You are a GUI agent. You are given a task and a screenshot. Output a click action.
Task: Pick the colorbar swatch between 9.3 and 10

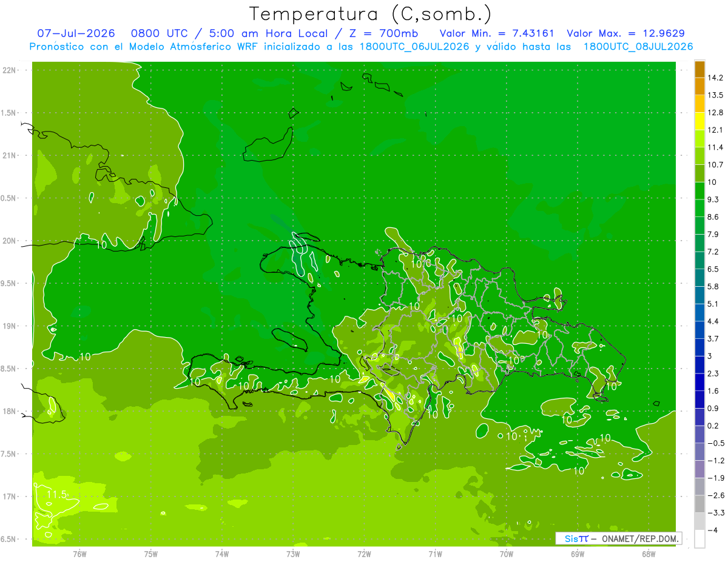tap(699, 191)
